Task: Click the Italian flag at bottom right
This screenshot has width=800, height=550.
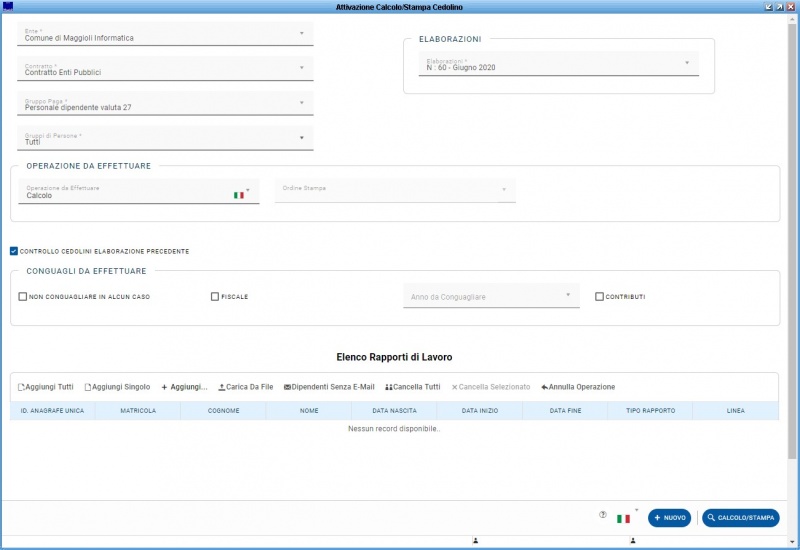Action: tap(624, 519)
